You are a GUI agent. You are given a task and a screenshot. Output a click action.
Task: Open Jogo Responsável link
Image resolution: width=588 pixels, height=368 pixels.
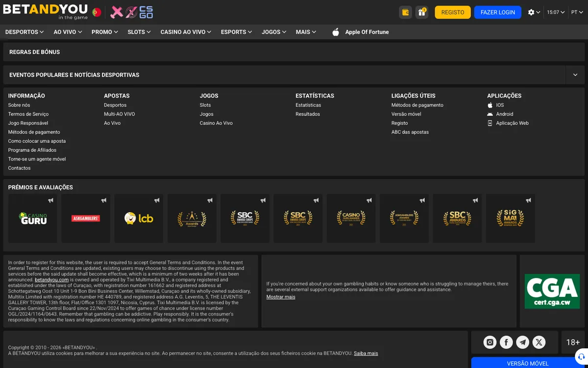[28, 123]
